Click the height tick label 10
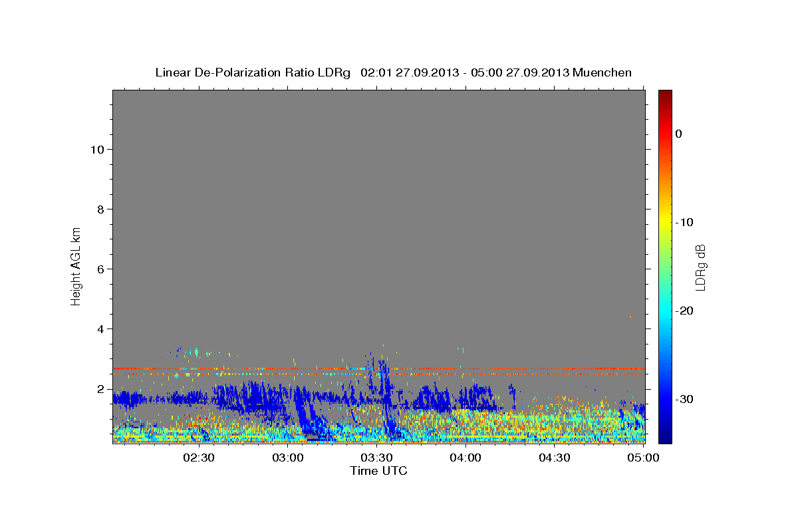The height and width of the screenshot is (532, 798). pos(97,149)
